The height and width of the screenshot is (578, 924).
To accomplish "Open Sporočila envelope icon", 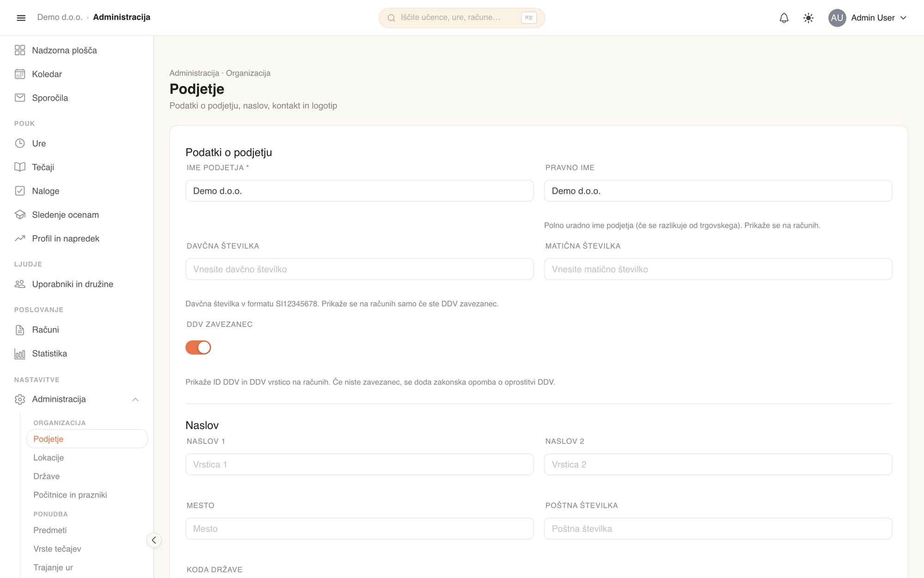I will coord(20,98).
